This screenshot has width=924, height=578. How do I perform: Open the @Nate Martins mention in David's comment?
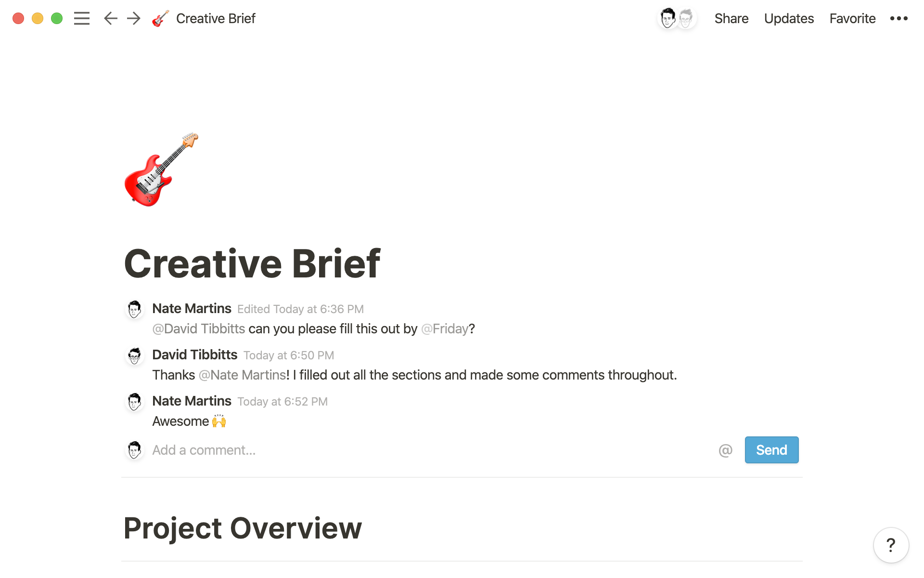point(242,375)
